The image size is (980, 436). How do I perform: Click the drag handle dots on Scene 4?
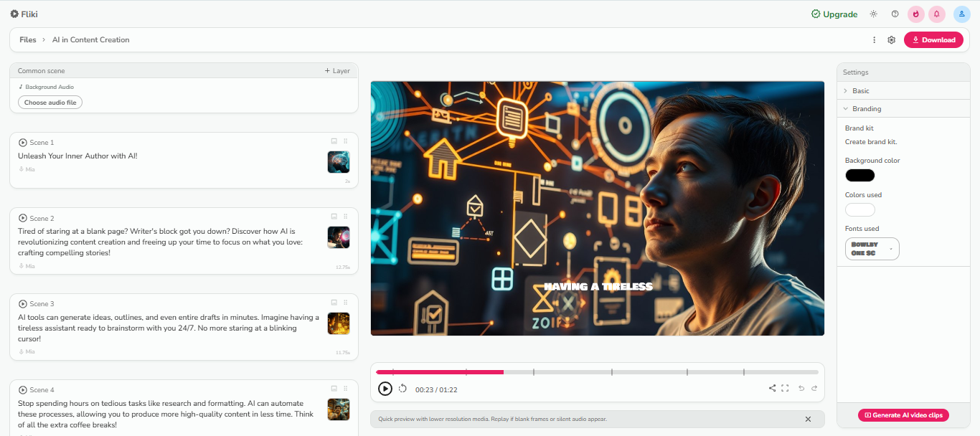click(346, 389)
